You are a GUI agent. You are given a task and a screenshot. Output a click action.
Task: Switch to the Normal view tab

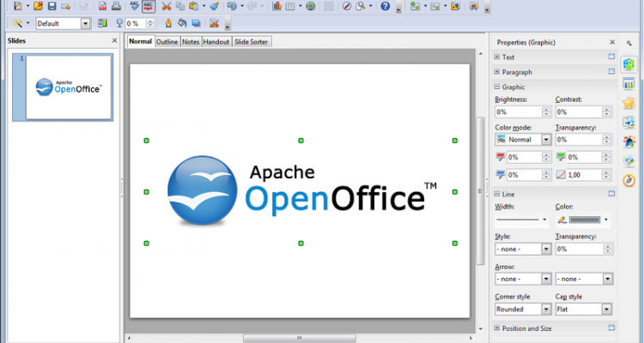tap(141, 41)
